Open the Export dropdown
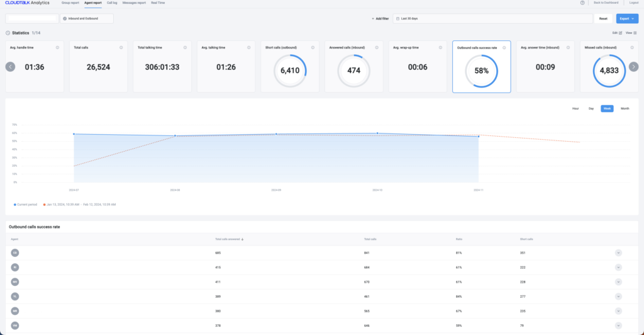The height and width of the screenshot is (335, 644). click(x=627, y=18)
